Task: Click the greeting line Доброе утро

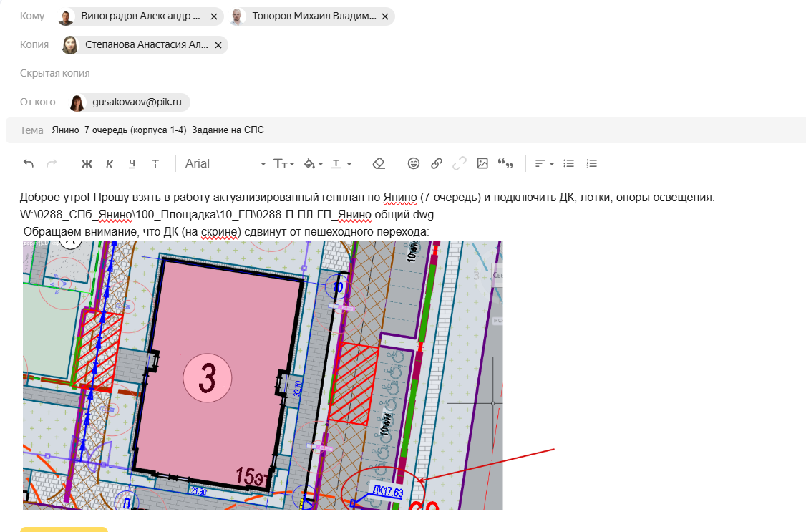Action: click(x=367, y=198)
